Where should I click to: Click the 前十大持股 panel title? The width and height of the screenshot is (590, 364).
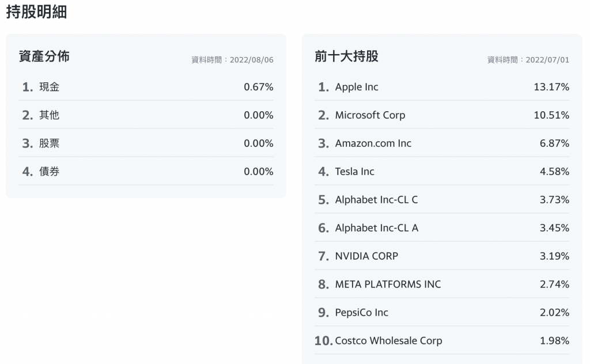click(346, 56)
